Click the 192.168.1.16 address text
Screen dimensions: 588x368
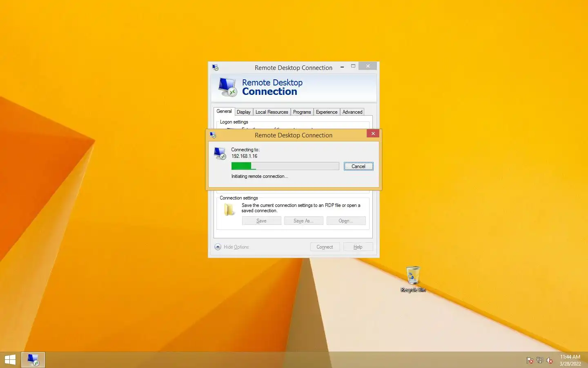pyautogui.click(x=244, y=156)
